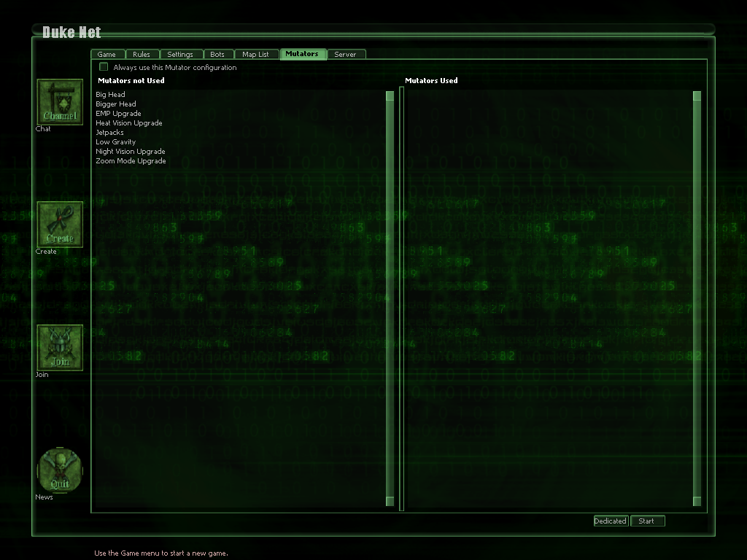Select Bigger Head mutator
Screen dimensions: 747x560
tap(116, 104)
